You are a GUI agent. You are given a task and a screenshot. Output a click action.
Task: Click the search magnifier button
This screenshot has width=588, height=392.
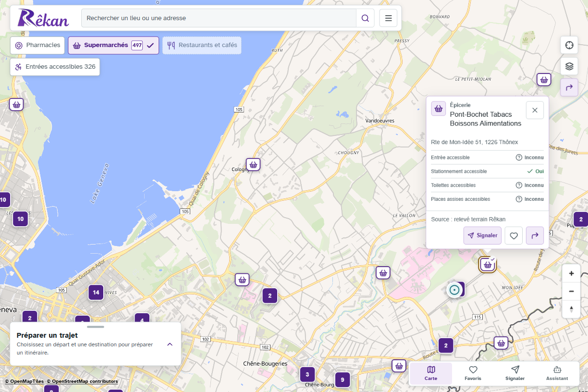click(365, 18)
